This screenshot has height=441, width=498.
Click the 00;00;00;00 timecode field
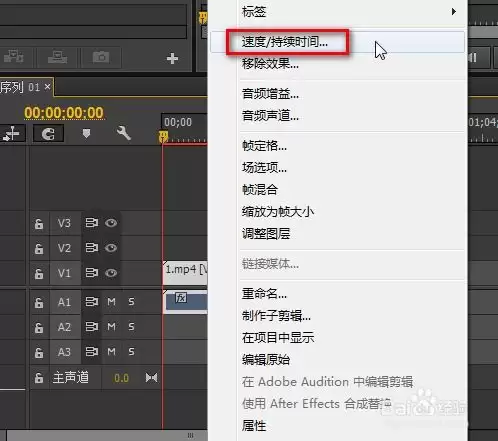coord(64,113)
